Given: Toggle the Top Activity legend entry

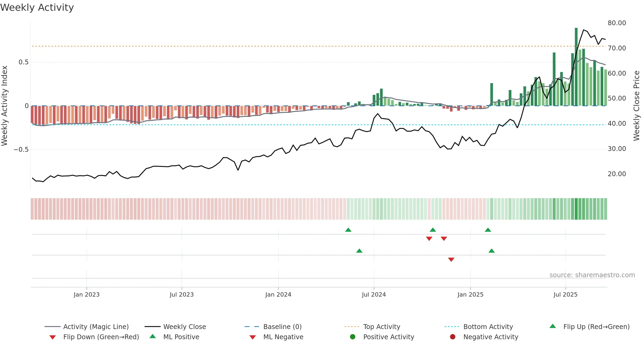Looking at the screenshot, I should tap(372, 327).
